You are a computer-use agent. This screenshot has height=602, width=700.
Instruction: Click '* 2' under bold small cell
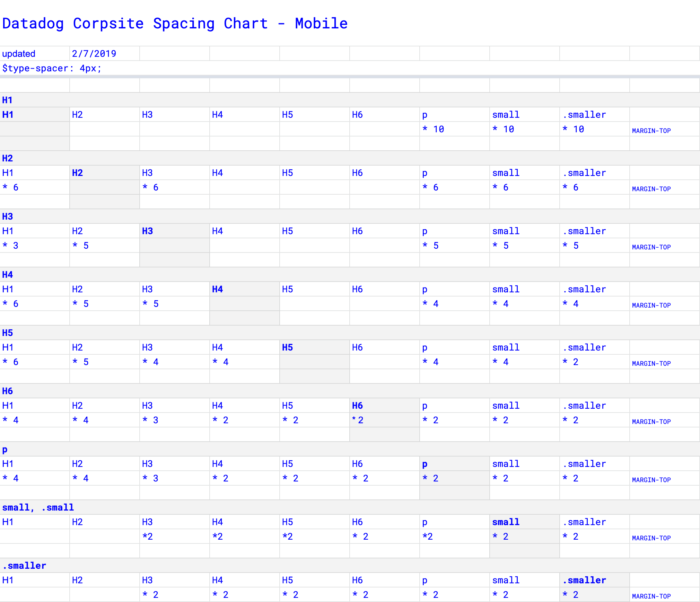pos(500,537)
